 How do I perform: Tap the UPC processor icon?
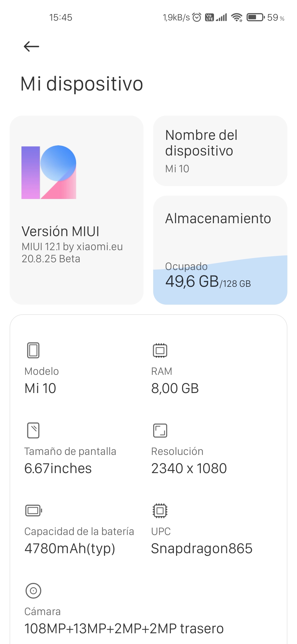pos(160,511)
